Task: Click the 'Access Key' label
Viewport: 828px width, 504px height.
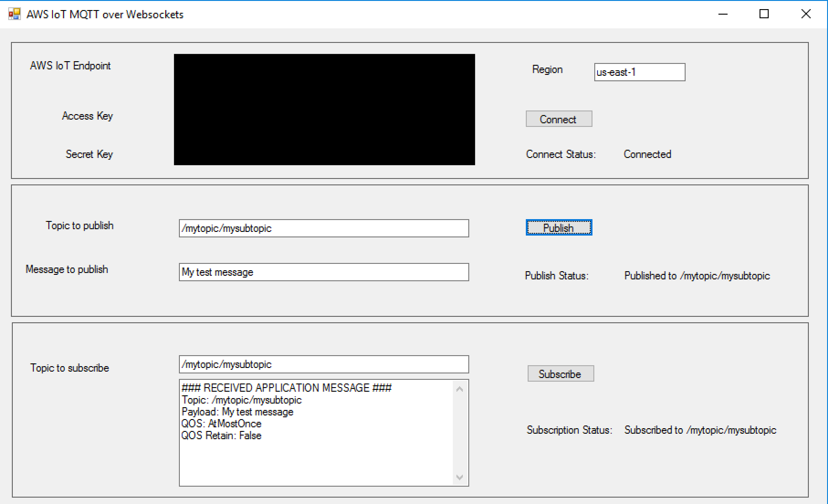Action: tap(87, 116)
